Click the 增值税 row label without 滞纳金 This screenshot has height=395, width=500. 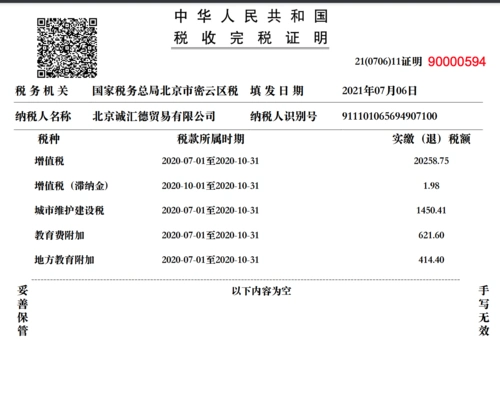tap(49, 161)
